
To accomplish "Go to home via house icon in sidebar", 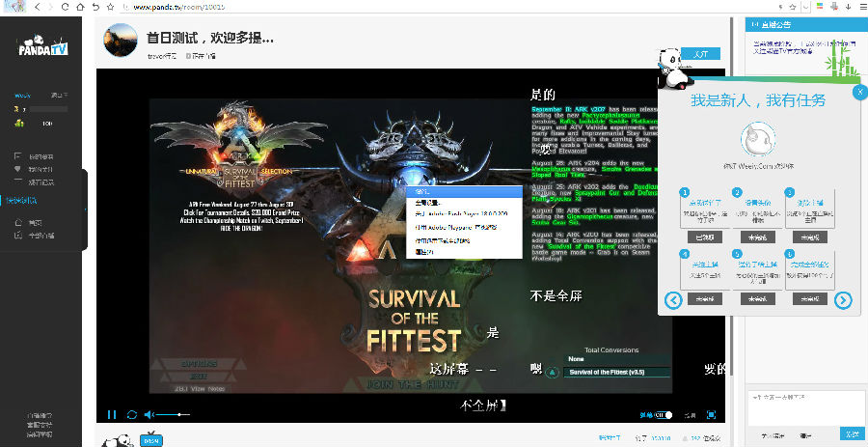I will tap(29, 223).
